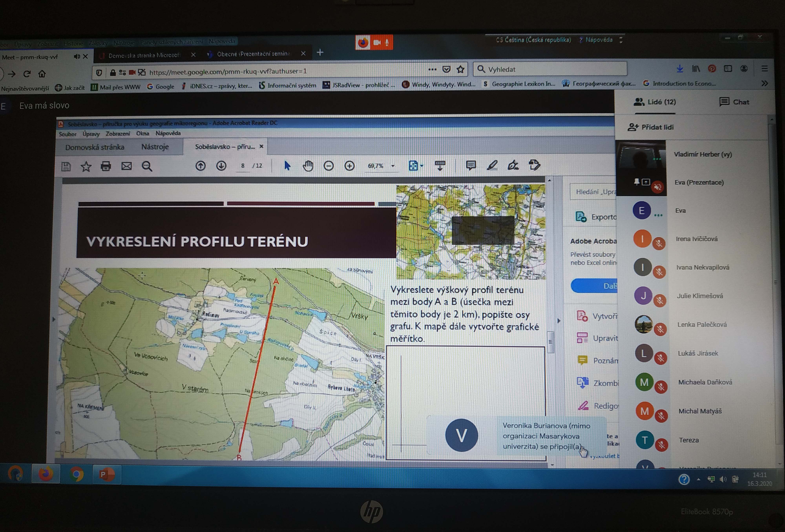Select the highlight pen tool

coord(492,165)
